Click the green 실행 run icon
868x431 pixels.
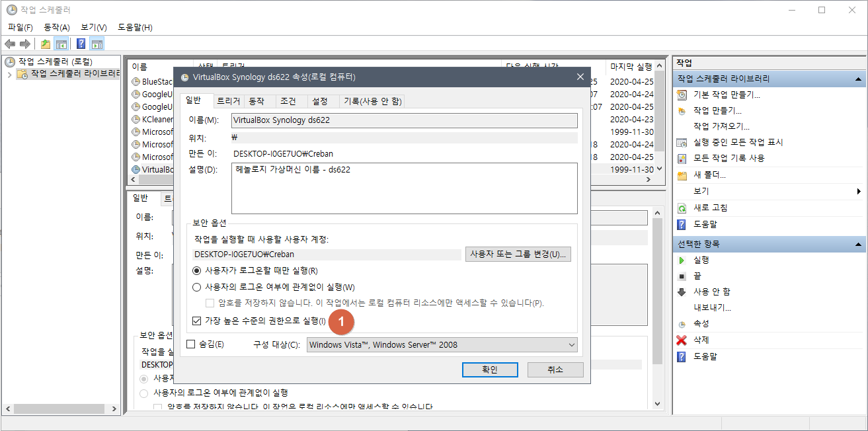pyautogui.click(x=682, y=260)
